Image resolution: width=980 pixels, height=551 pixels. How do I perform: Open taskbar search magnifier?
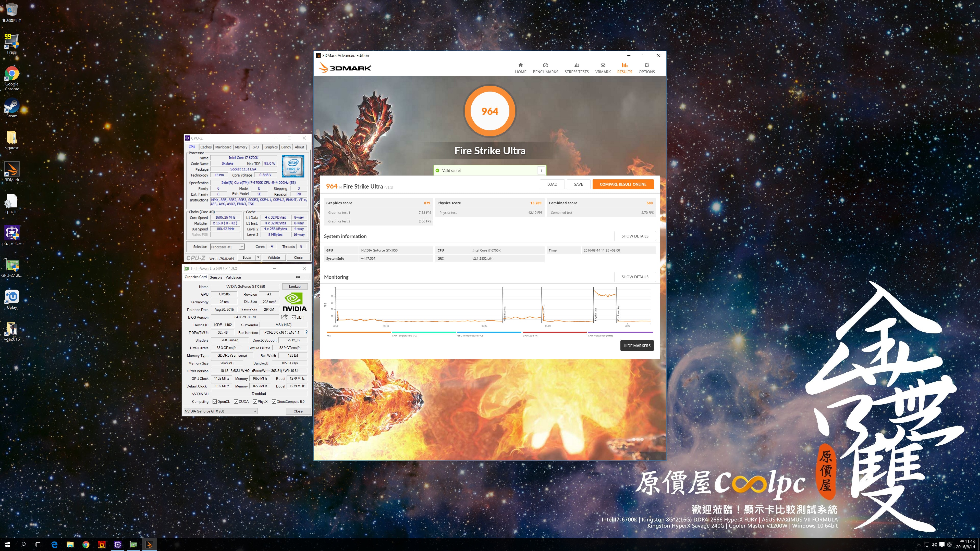tap(23, 545)
